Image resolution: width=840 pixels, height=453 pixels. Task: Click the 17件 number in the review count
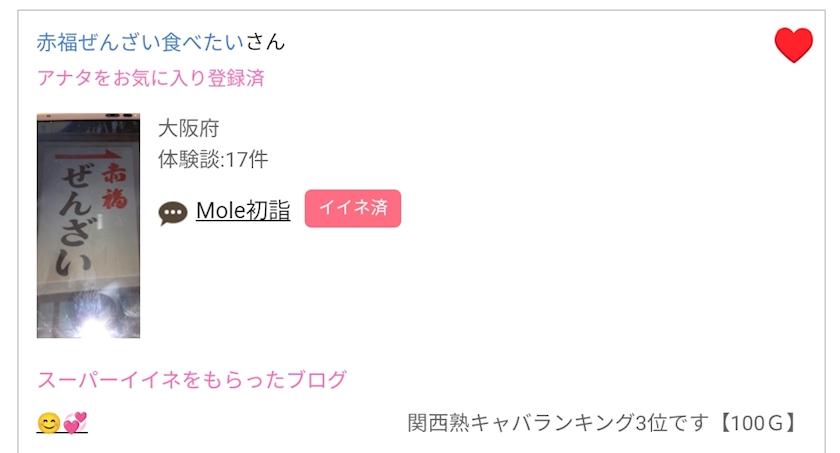click(247, 160)
